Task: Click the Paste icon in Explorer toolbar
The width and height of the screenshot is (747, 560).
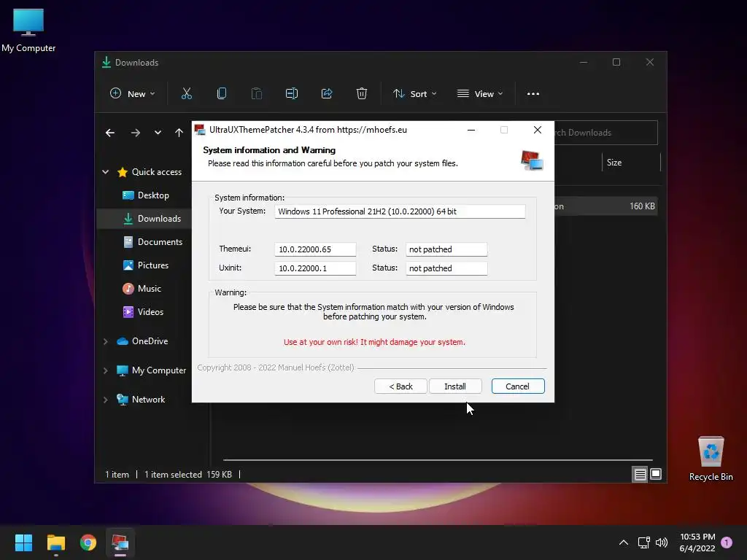Action: (256, 94)
